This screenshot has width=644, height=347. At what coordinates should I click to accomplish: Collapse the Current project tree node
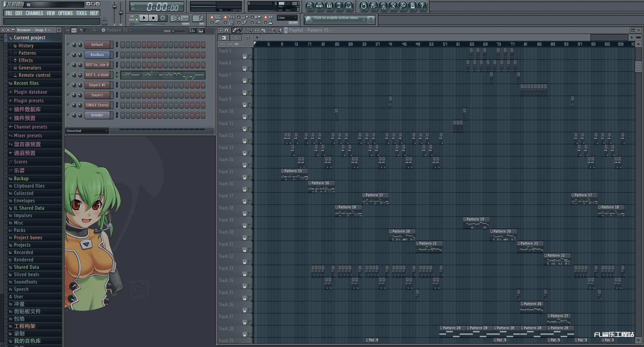tap(6, 38)
